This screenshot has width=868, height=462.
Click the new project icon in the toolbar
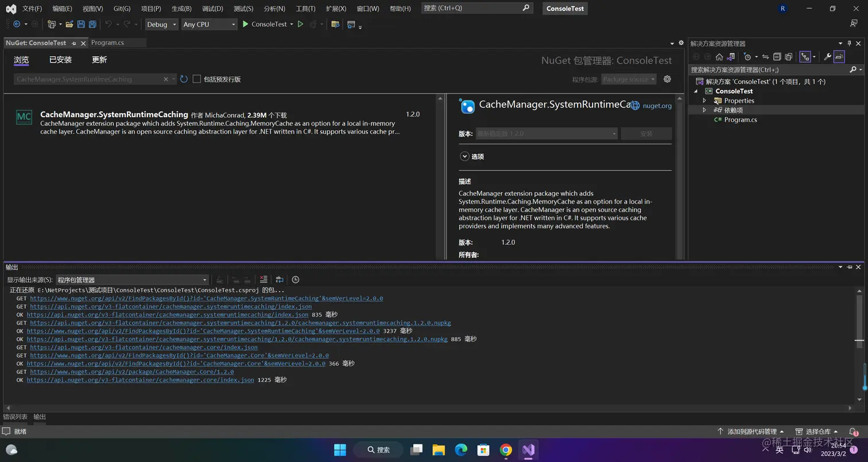52,24
